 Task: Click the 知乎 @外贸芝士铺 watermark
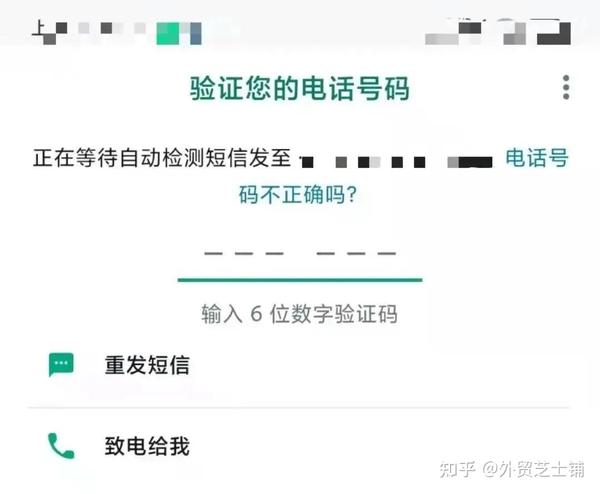click(512, 469)
